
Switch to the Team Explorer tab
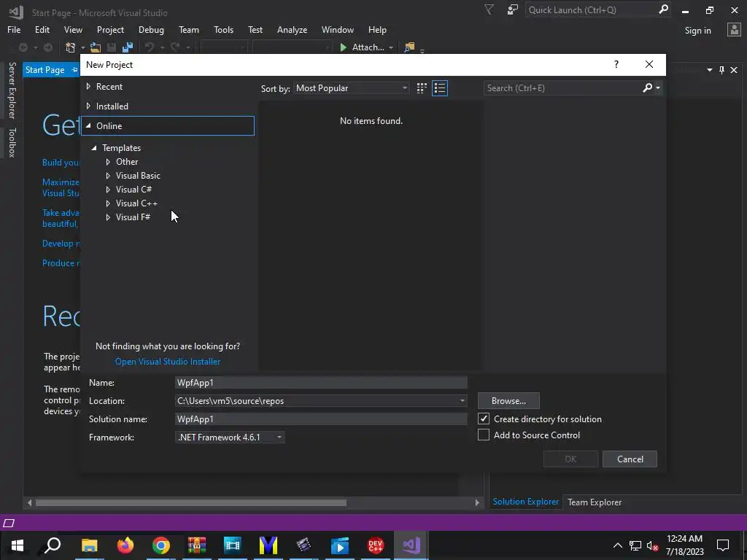coord(595,502)
